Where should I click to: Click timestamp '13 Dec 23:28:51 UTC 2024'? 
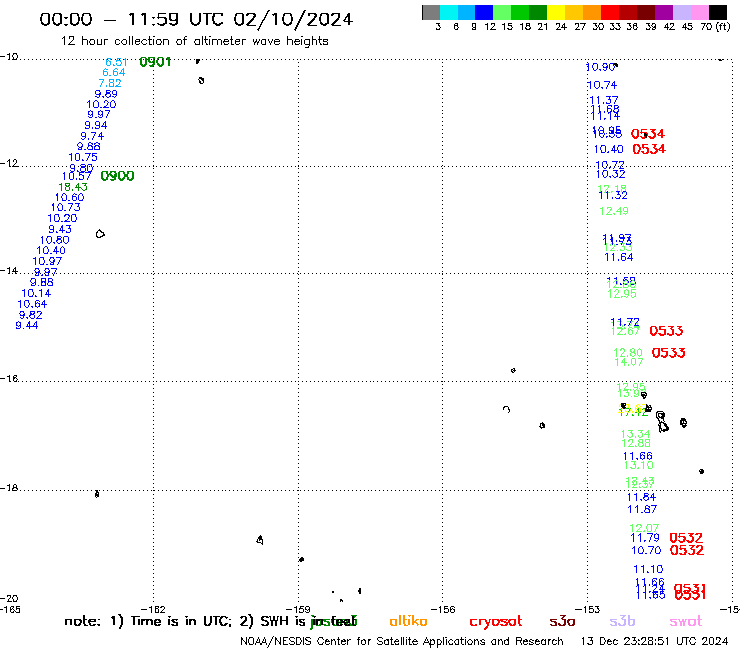tap(654, 641)
